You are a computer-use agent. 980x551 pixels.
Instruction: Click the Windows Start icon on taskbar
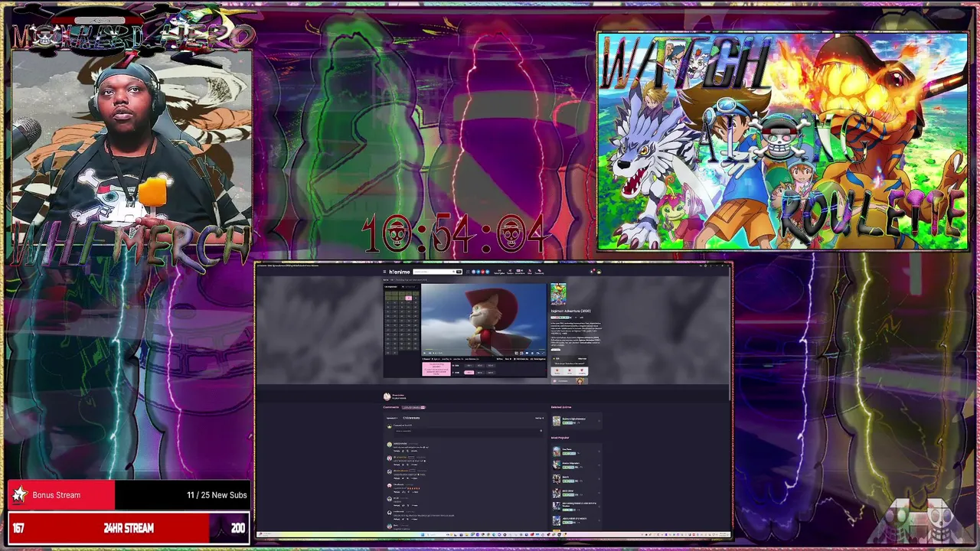click(x=423, y=535)
